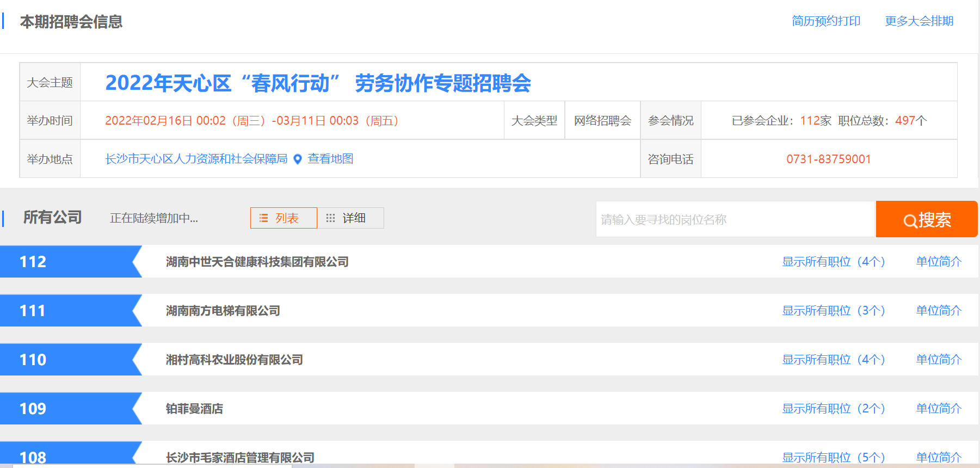Open 更多大会排期 schedule link
980x468 pixels.
coord(919,21)
